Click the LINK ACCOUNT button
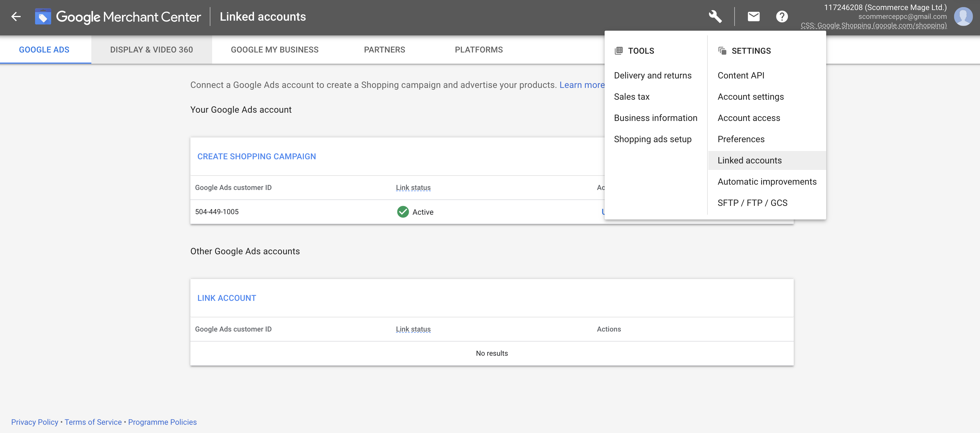 226,298
